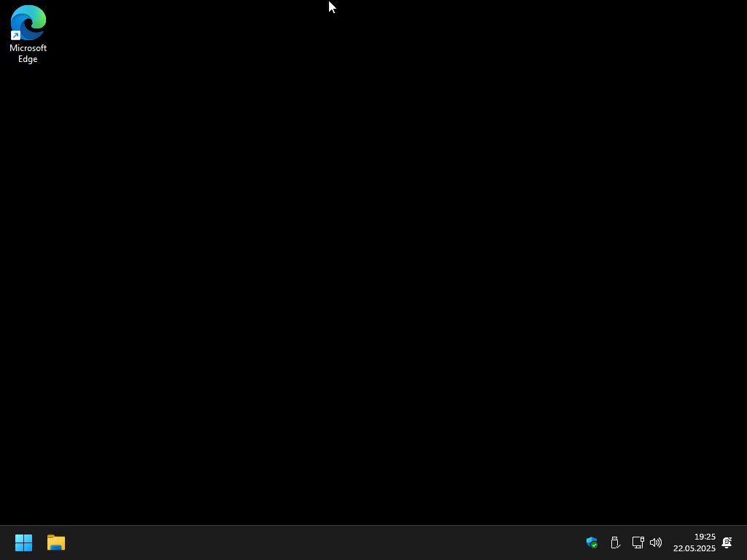Screen dimensions: 747x560
Task: Click the date 22.05.2025 in taskbar
Action: click(x=694, y=548)
